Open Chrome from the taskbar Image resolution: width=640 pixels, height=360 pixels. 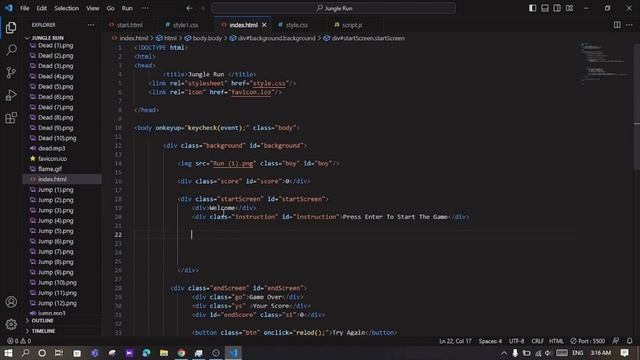coord(181,353)
